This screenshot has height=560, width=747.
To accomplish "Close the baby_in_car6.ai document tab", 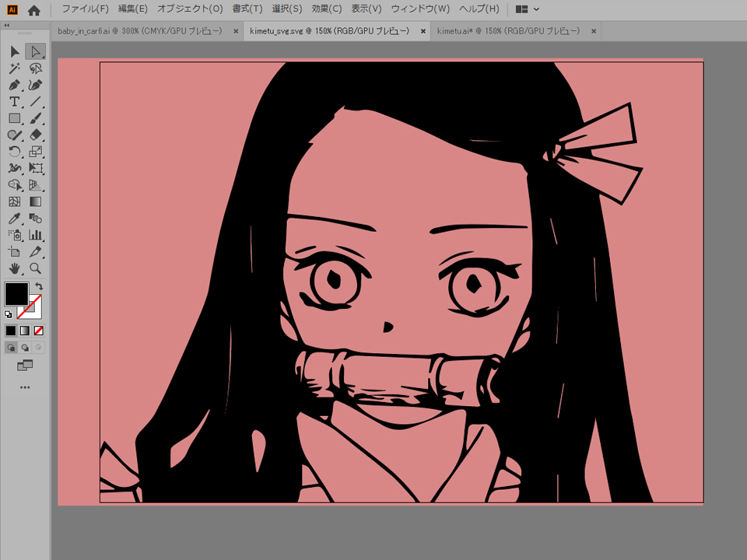I will point(236,31).
